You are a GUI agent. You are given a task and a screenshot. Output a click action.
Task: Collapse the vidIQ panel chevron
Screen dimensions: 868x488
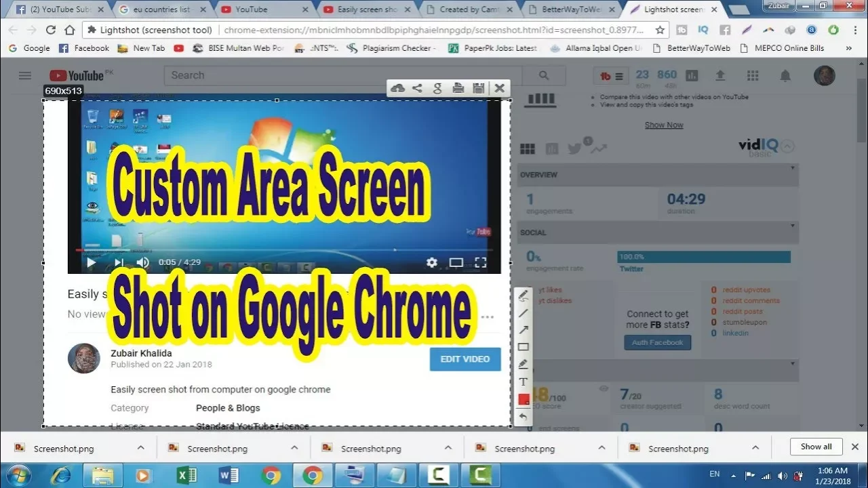coord(787,146)
